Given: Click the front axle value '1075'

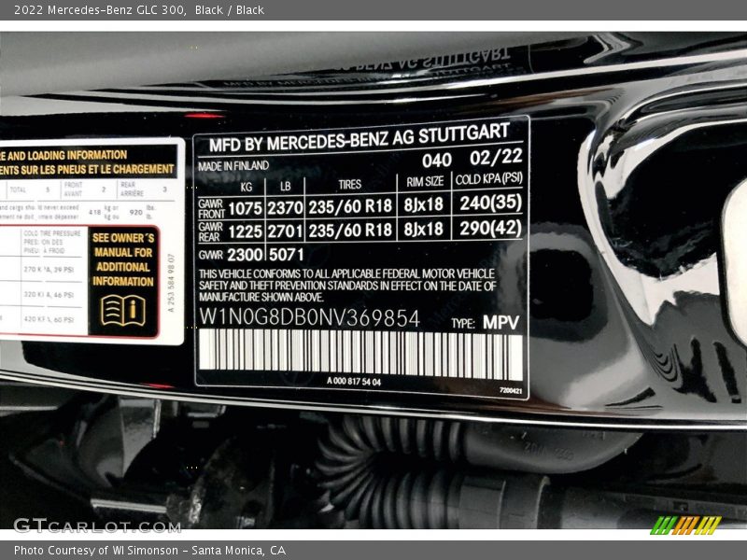Looking at the screenshot, I should tap(245, 208).
